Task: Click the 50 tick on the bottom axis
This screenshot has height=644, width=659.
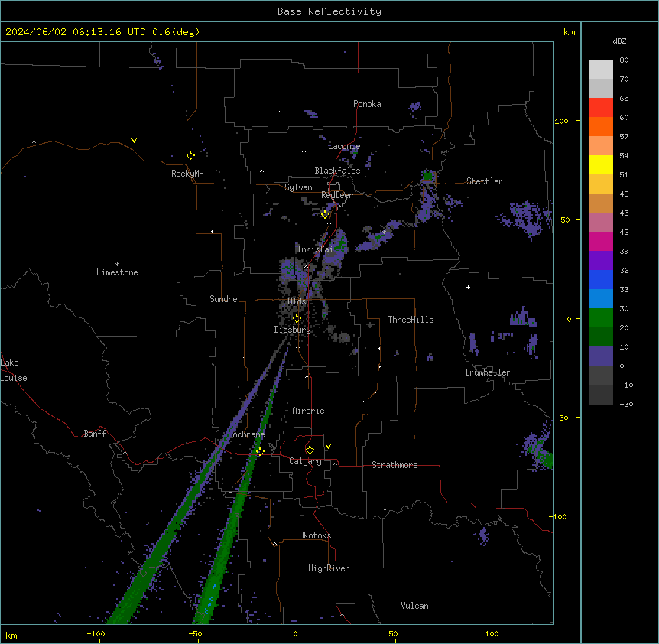Action: pyautogui.click(x=393, y=633)
